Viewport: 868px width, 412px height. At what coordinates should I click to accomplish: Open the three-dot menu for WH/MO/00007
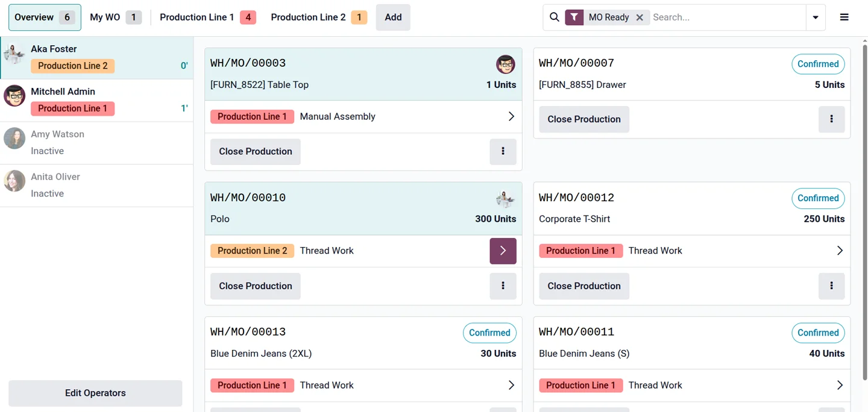(x=831, y=119)
